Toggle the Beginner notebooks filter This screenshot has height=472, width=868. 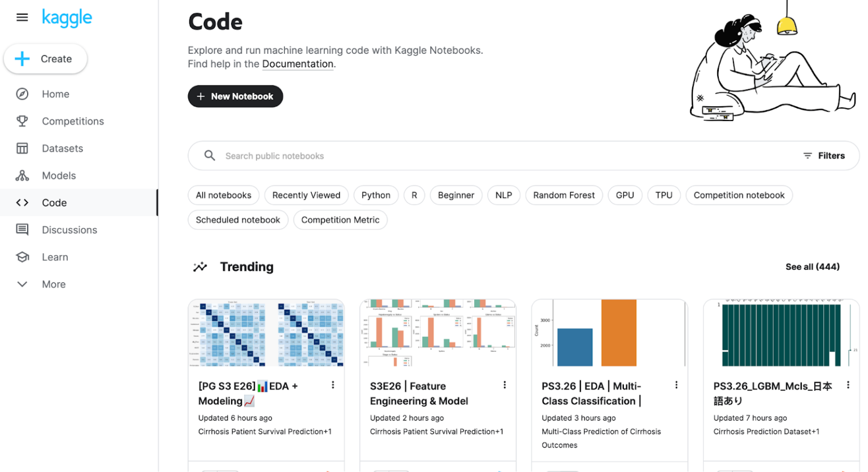pos(456,195)
